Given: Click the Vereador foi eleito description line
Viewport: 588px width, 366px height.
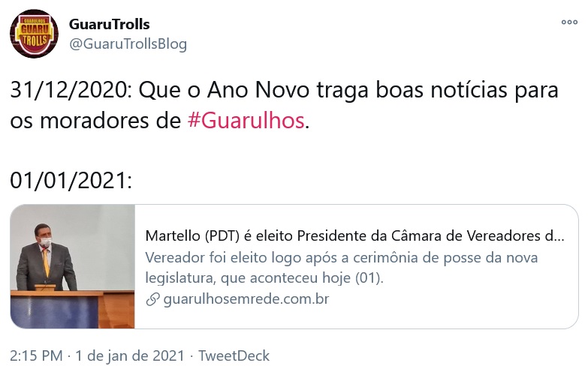Looking at the screenshot, I should click(x=342, y=258).
